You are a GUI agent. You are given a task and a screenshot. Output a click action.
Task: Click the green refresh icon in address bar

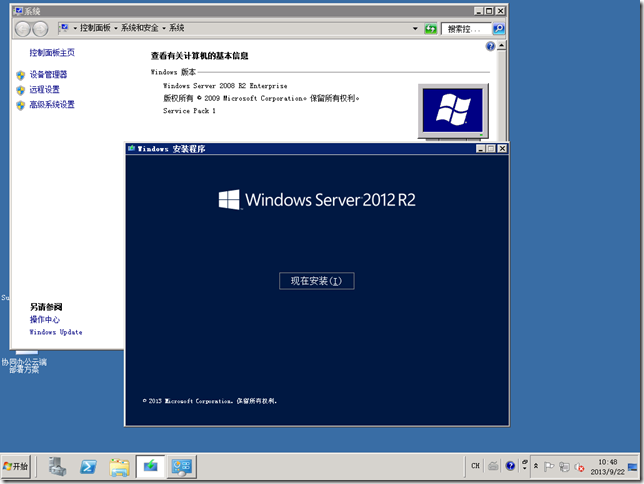430,28
